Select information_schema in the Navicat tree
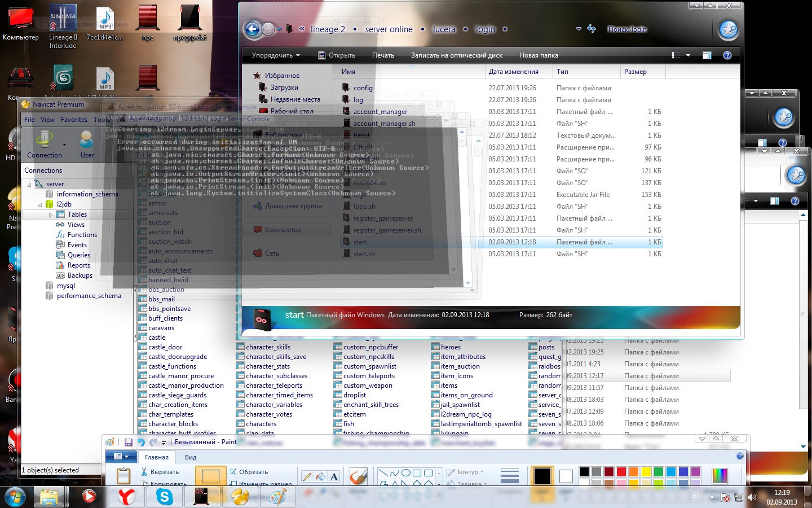The image size is (812, 508). tap(87, 194)
